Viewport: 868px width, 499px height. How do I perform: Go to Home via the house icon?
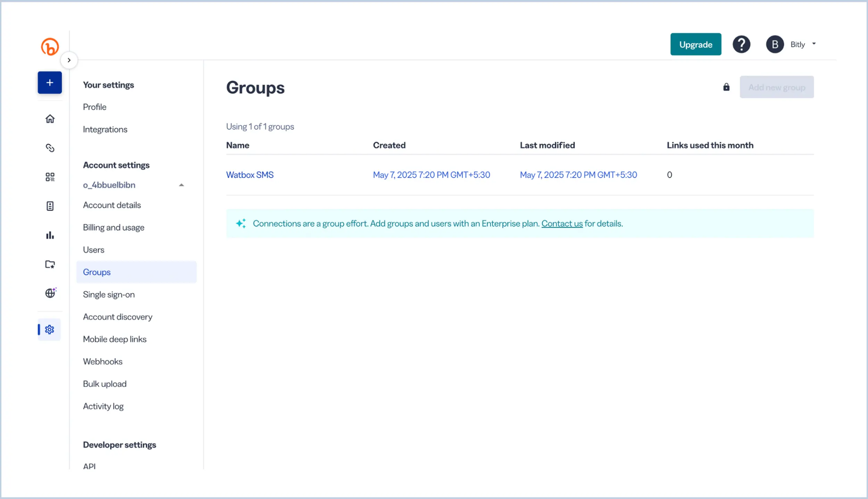coord(50,119)
